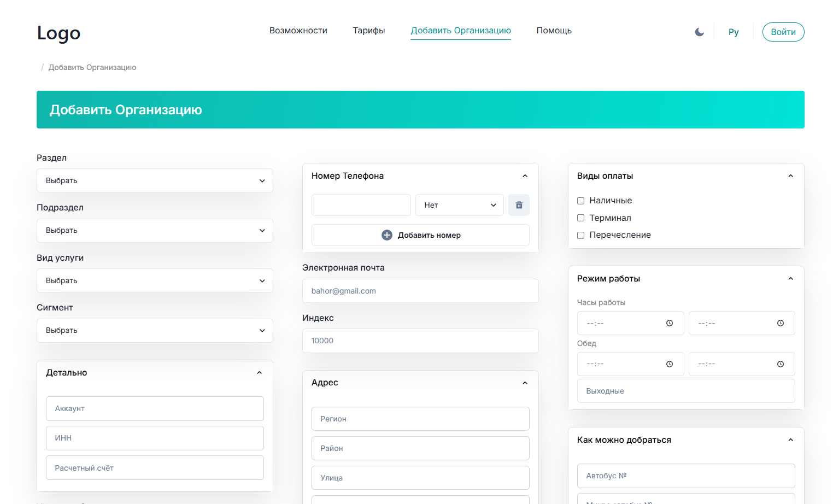
Task: Click Добавить Организацию breadcrumb link
Action: point(92,67)
